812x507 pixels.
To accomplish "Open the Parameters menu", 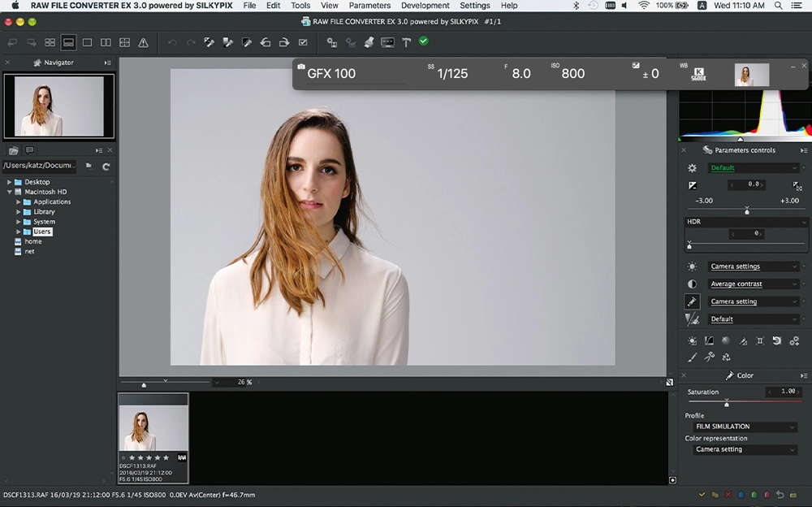I will (369, 5).
